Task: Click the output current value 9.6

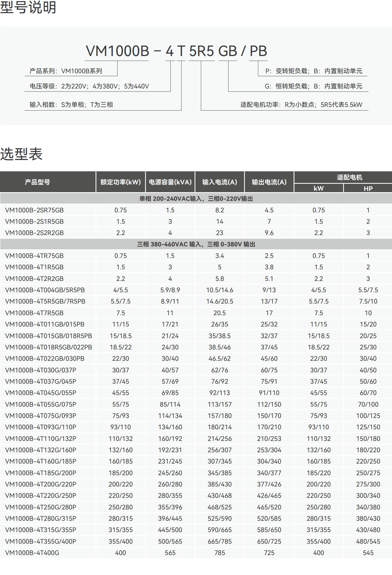Action: 269,233
